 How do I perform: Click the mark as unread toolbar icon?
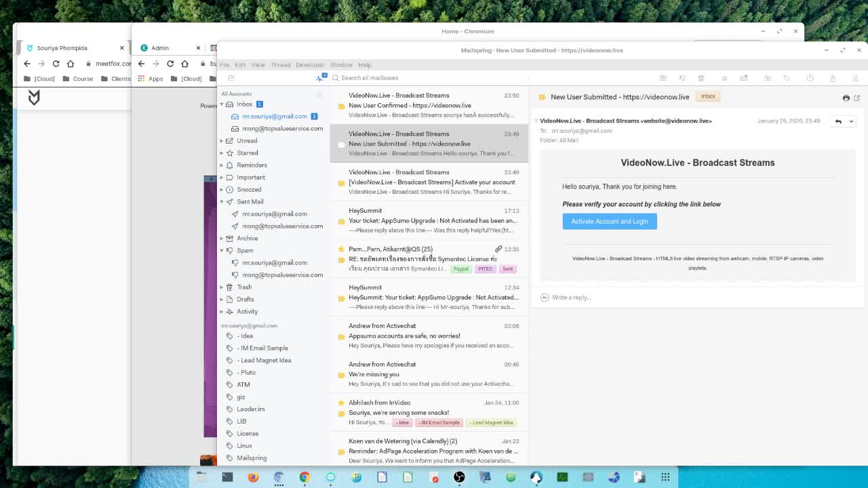pos(744,78)
